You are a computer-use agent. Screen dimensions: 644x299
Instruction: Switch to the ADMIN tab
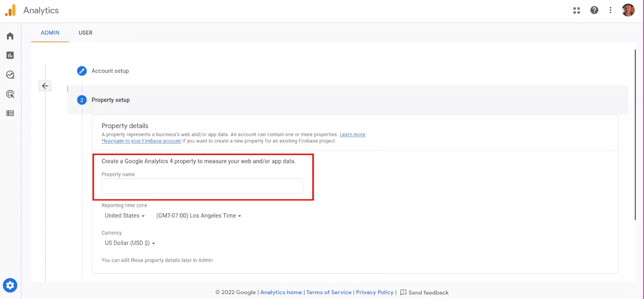click(x=50, y=33)
